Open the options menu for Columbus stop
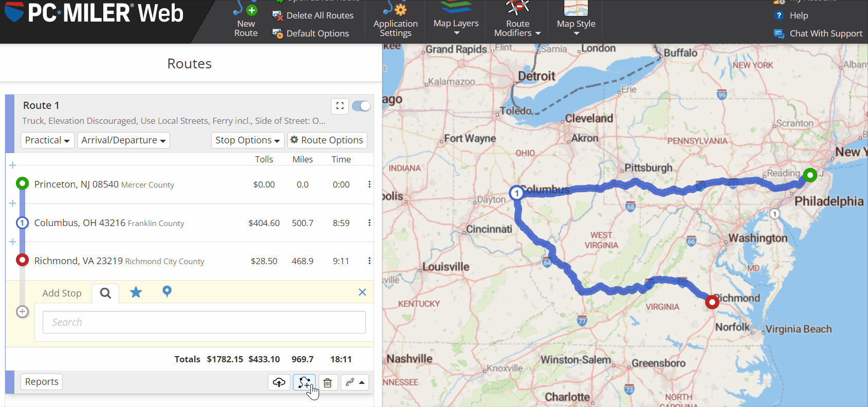 (369, 223)
